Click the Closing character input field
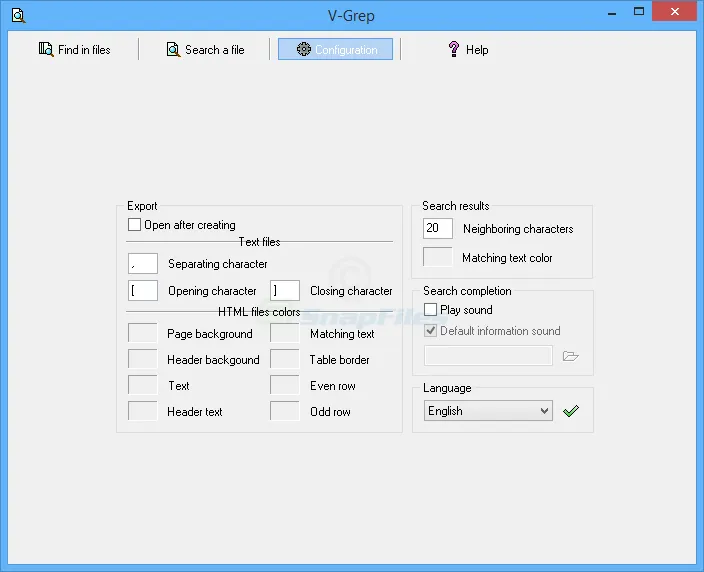 [x=285, y=290]
